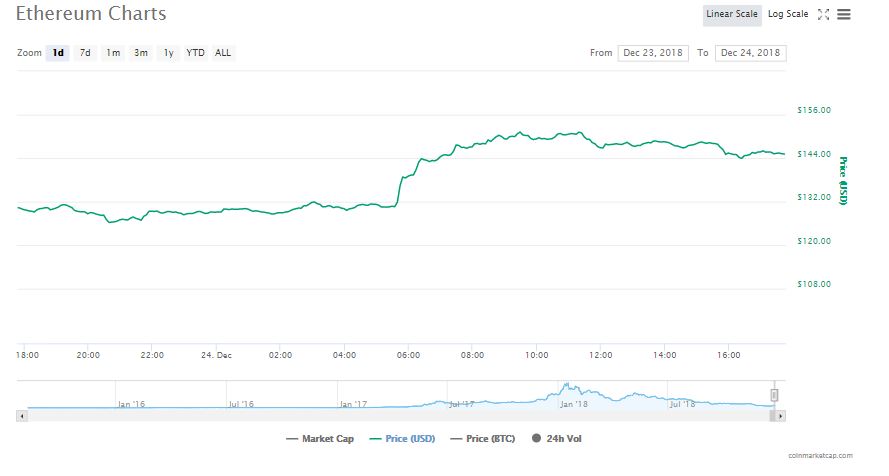The height and width of the screenshot is (476, 889).
Task: Open coinmarketcap.com credit link
Action: tap(820, 456)
